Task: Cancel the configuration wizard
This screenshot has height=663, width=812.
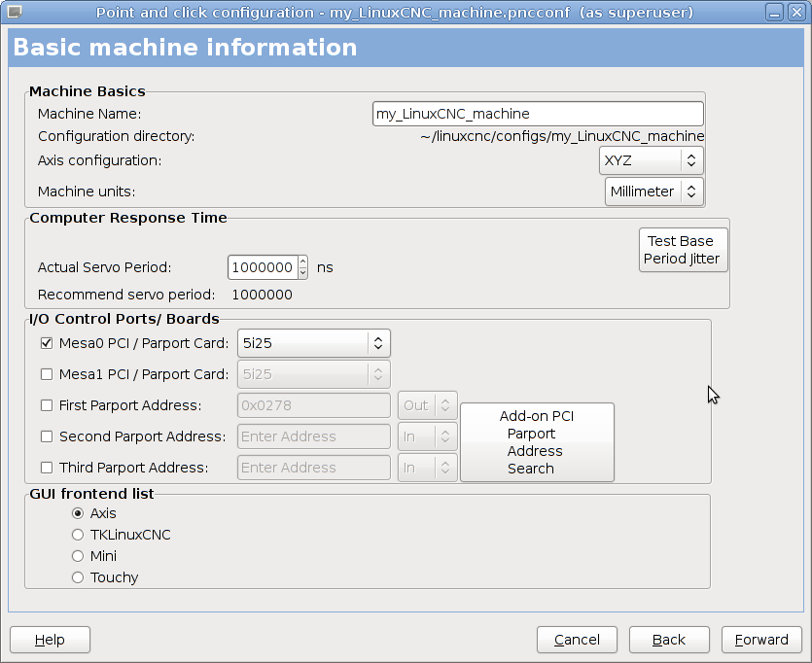Action: 577,640
